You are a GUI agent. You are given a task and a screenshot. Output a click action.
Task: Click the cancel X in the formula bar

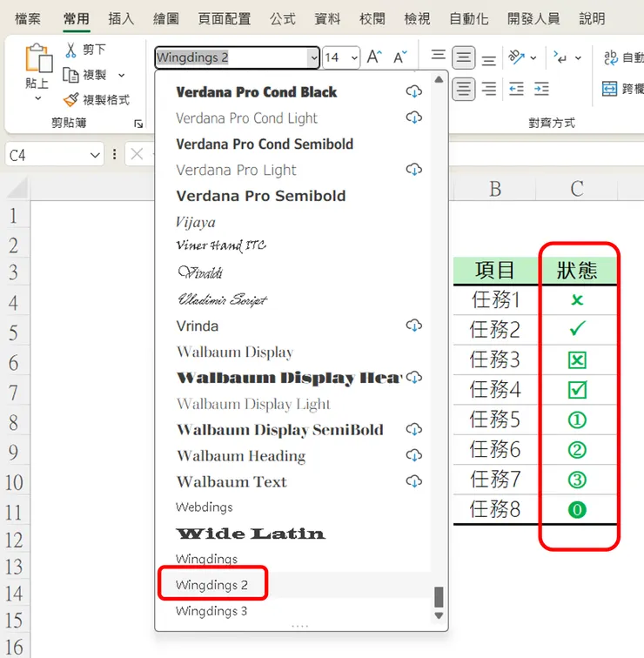click(x=137, y=154)
